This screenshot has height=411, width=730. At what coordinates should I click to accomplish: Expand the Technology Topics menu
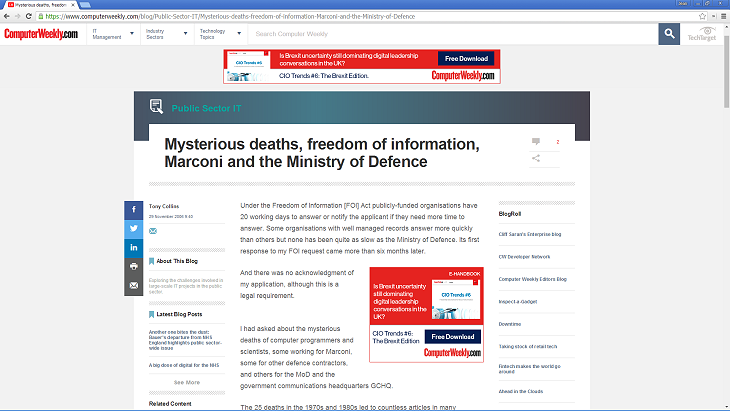tap(221, 34)
